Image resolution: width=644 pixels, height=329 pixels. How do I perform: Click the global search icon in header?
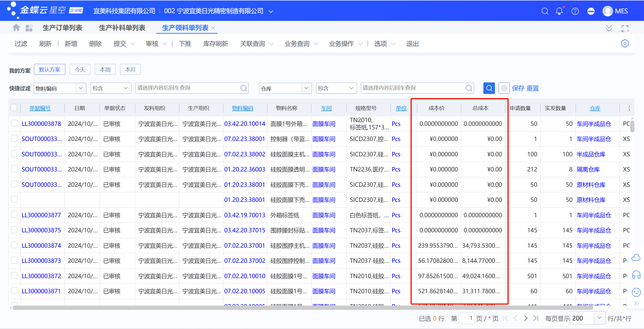tap(545, 11)
